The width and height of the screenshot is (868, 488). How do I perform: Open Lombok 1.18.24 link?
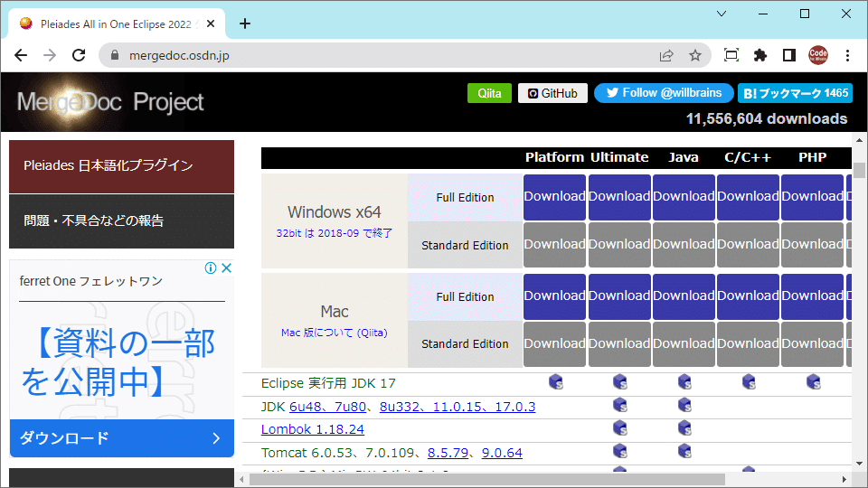313,429
